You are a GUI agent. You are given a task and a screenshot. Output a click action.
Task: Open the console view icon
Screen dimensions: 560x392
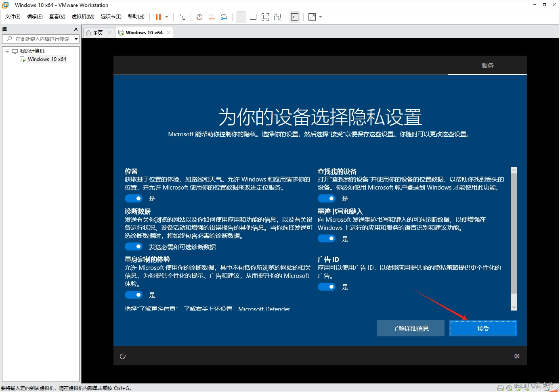[295, 17]
